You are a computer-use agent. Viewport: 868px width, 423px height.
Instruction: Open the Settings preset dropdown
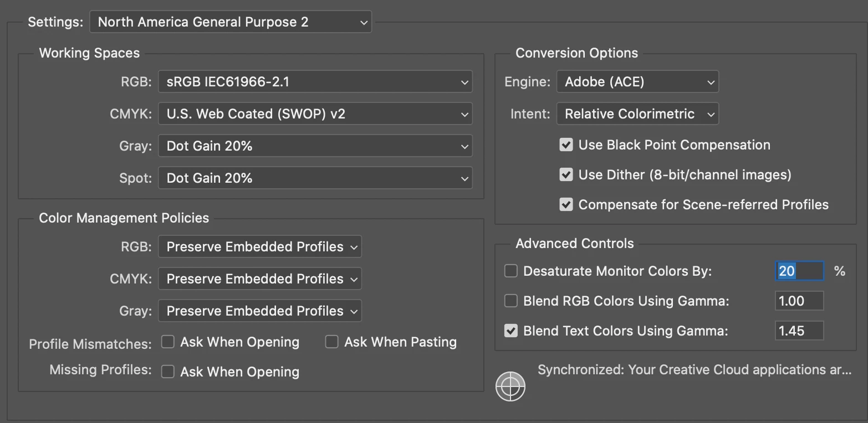pyautogui.click(x=231, y=23)
